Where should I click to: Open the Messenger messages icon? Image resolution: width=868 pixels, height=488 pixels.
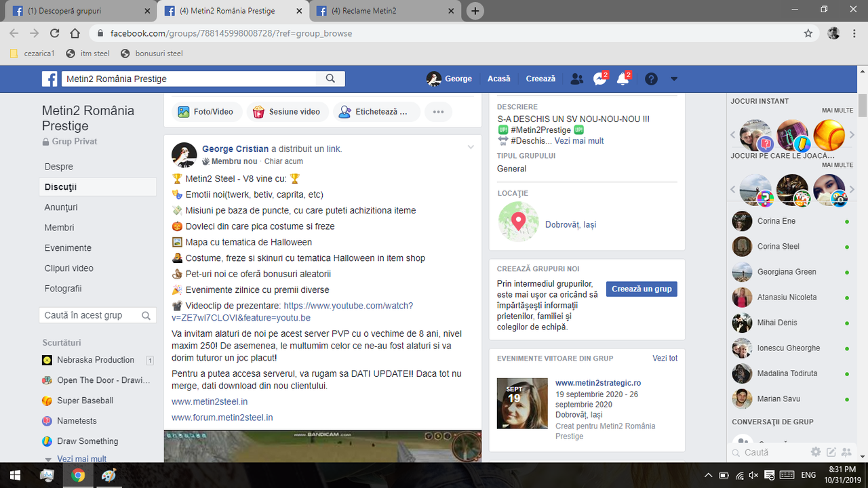(x=599, y=79)
